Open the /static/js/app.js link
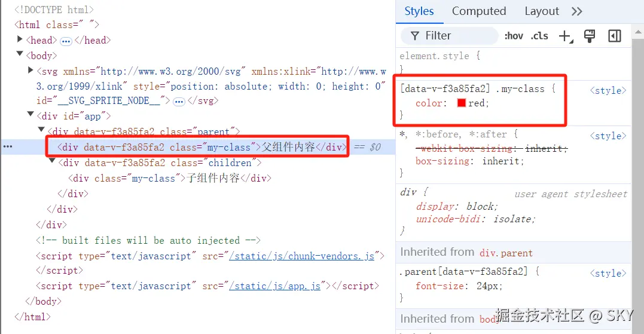 coord(274,286)
